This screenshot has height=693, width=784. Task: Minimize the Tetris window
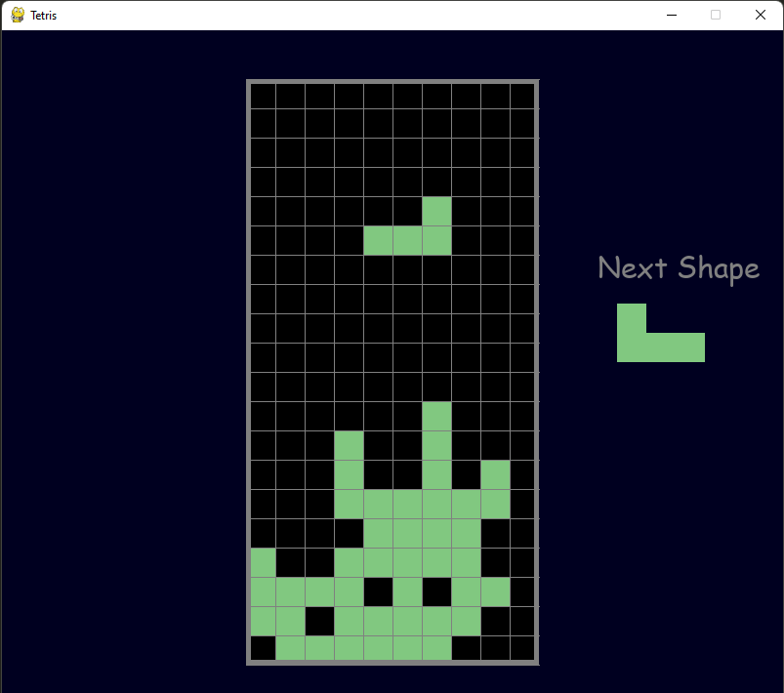pyautogui.click(x=672, y=15)
